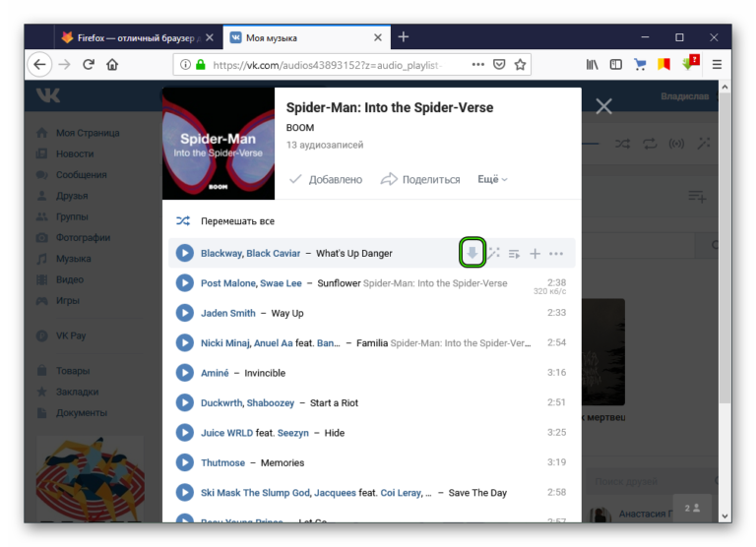This screenshot has width=756, height=547.
Task: Open artist Duckwrth, Shaboozey link
Action: tap(247, 403)
